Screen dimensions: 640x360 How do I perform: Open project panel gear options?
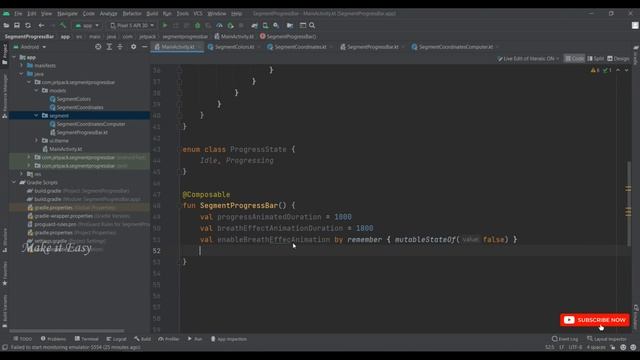[x=133, y=47]
